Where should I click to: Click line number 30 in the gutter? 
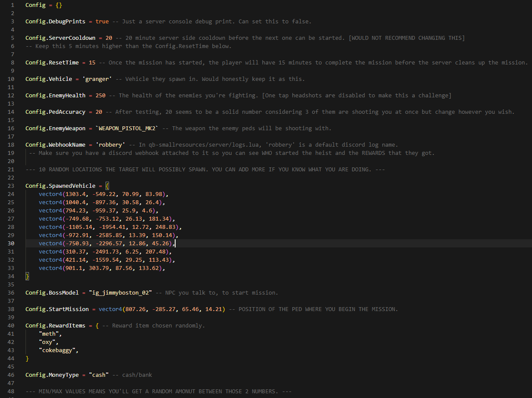point(11,243)
